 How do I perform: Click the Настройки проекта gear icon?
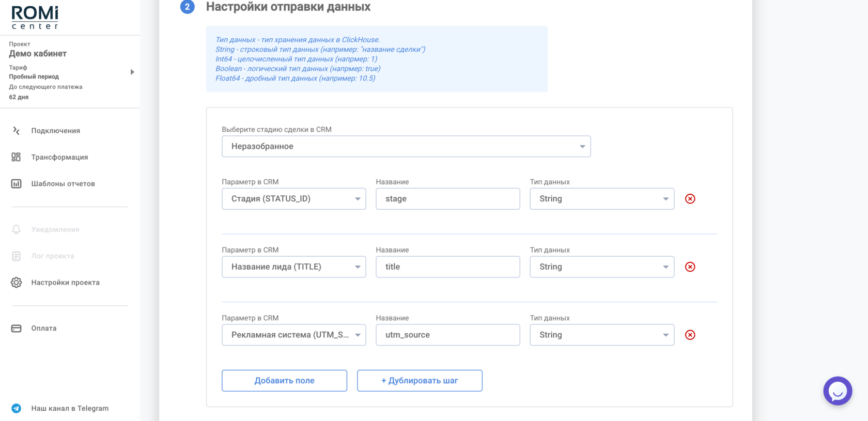[x=16, y=283]
